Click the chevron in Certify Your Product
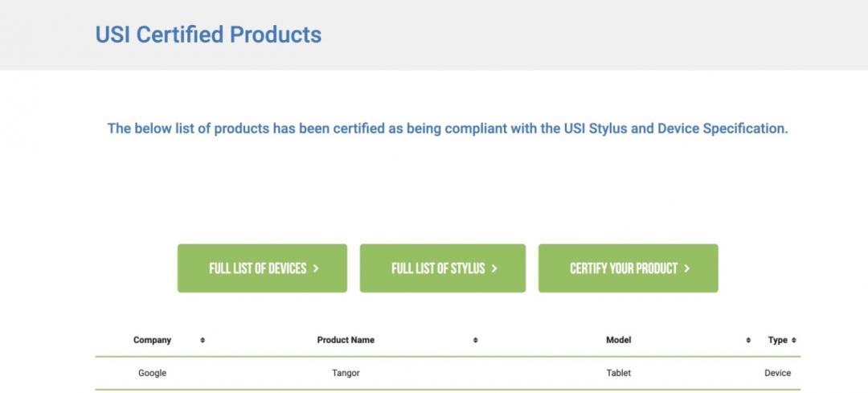 [x=686, y=268]
